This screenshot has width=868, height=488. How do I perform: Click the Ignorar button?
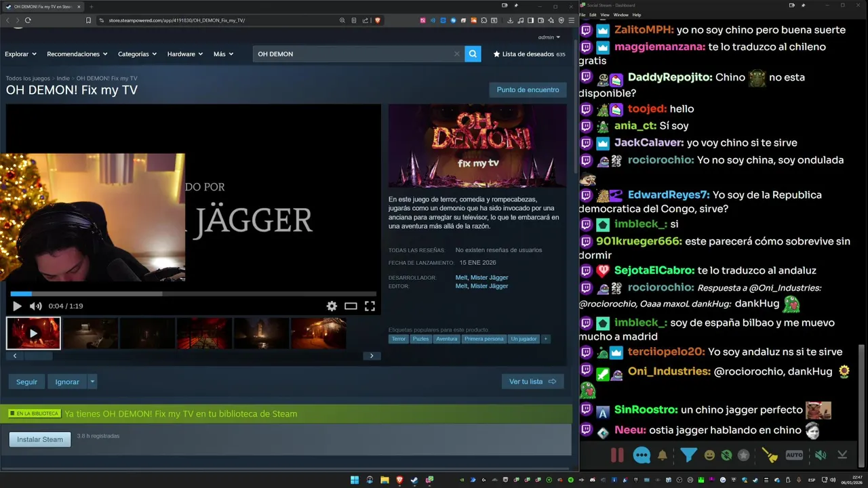pyautogui.click(x=67, y=382)
